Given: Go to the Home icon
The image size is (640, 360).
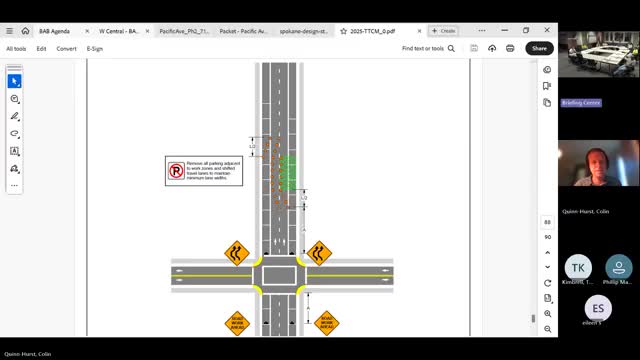Looking at the screenshot, I should pos(25,31).
